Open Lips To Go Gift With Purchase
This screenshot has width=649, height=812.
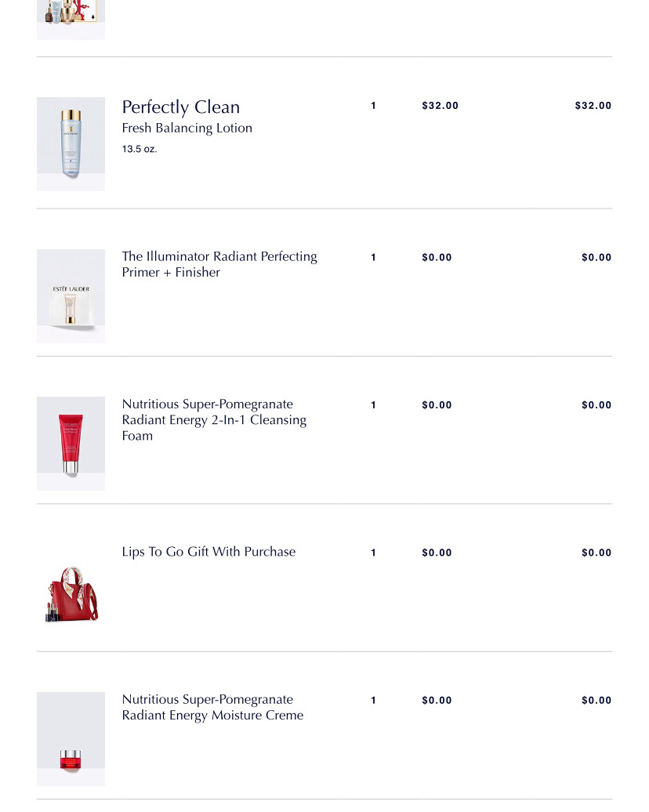point(208,552)
